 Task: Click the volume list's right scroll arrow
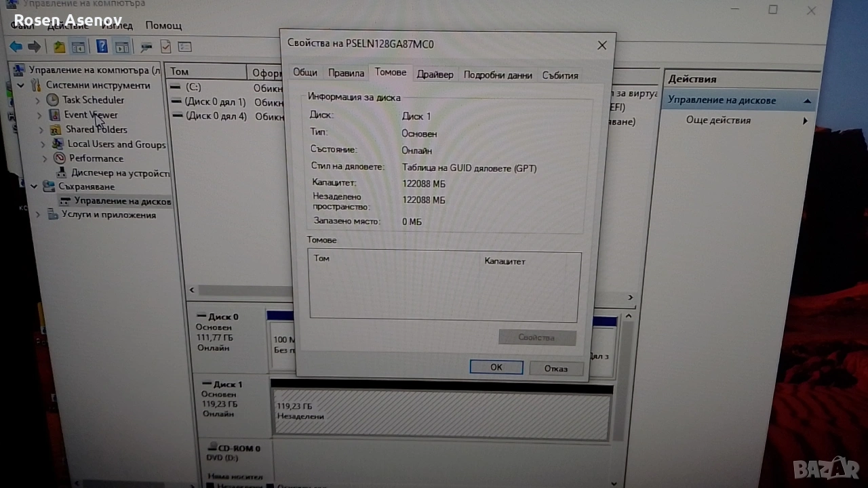[x=630, y=298]
